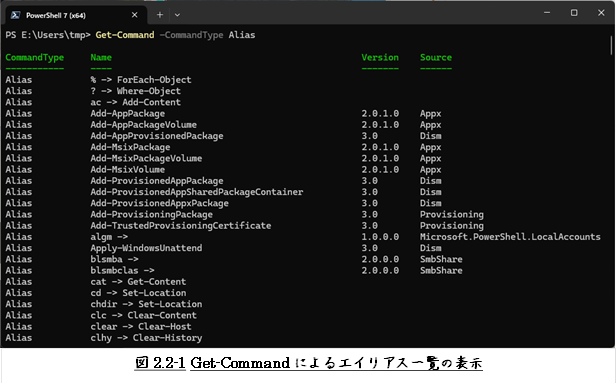Click the PowerShell icon in the tab
Viewport: 616px width, 384px height.
point(15,15)
